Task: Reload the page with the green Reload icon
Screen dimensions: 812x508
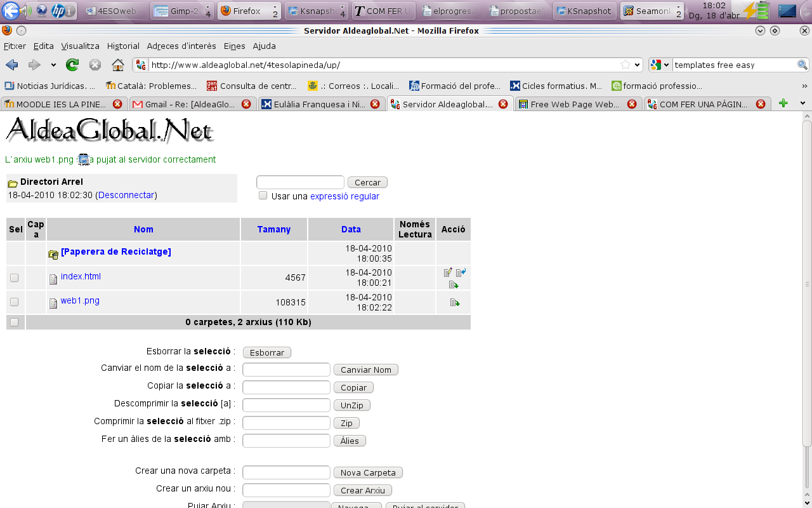Action: coord(72,65)
